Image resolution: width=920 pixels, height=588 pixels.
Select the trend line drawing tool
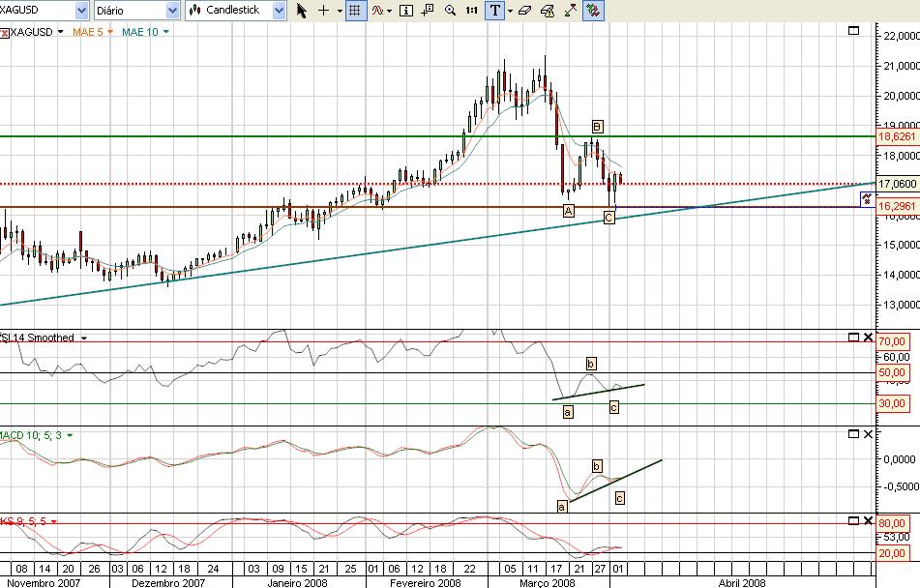[571, 11]
